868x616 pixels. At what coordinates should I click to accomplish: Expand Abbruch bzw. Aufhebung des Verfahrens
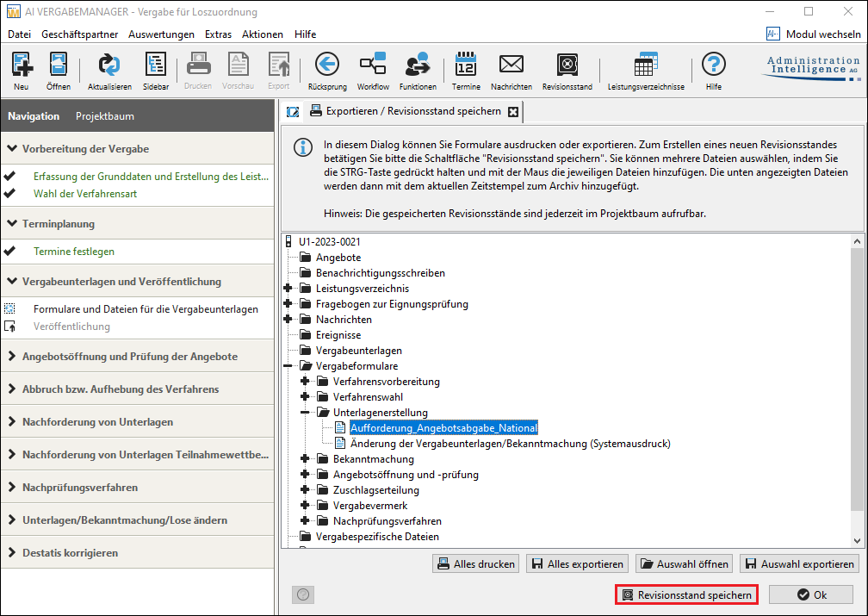tap(12, 389)
